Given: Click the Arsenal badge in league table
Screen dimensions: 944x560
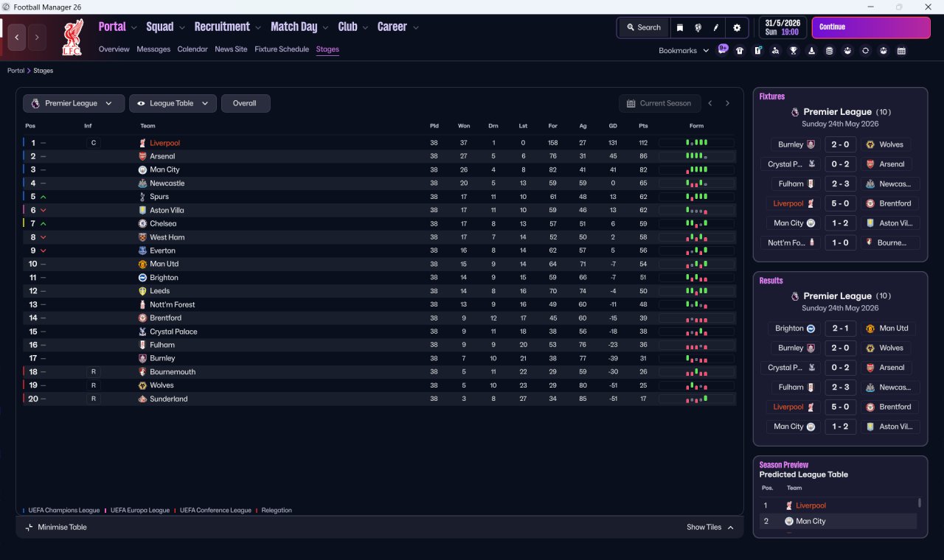Looking at the screenshot, I should [143, 156].
